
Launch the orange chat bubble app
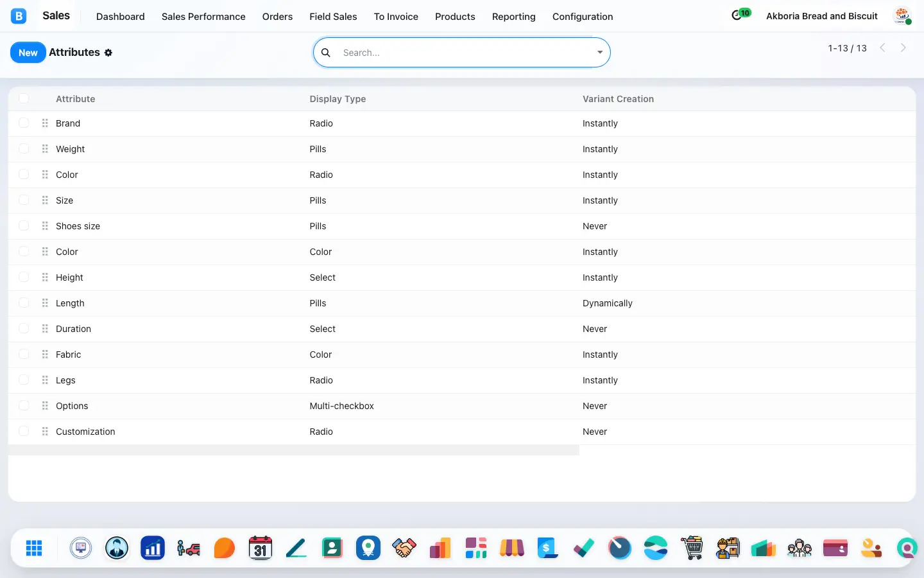(x=225, y=548)
